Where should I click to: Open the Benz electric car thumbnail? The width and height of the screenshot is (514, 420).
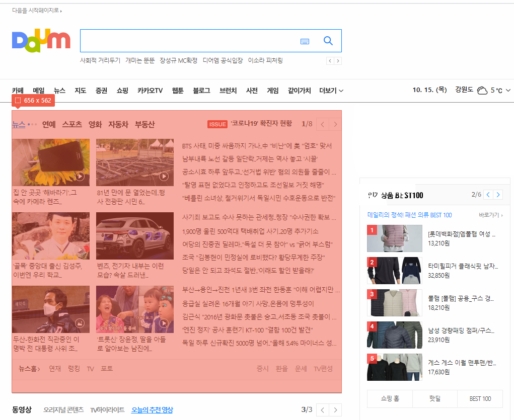[135, 236]
